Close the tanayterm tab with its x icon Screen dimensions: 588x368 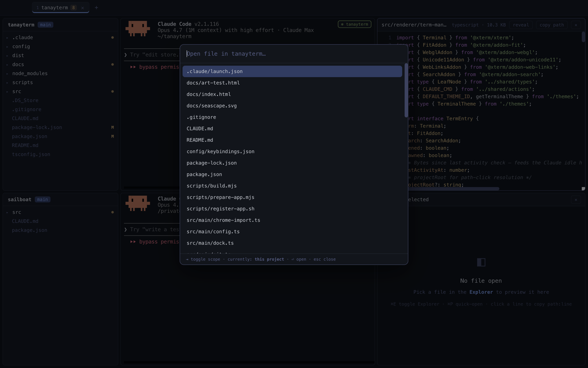tap(83, 8)
